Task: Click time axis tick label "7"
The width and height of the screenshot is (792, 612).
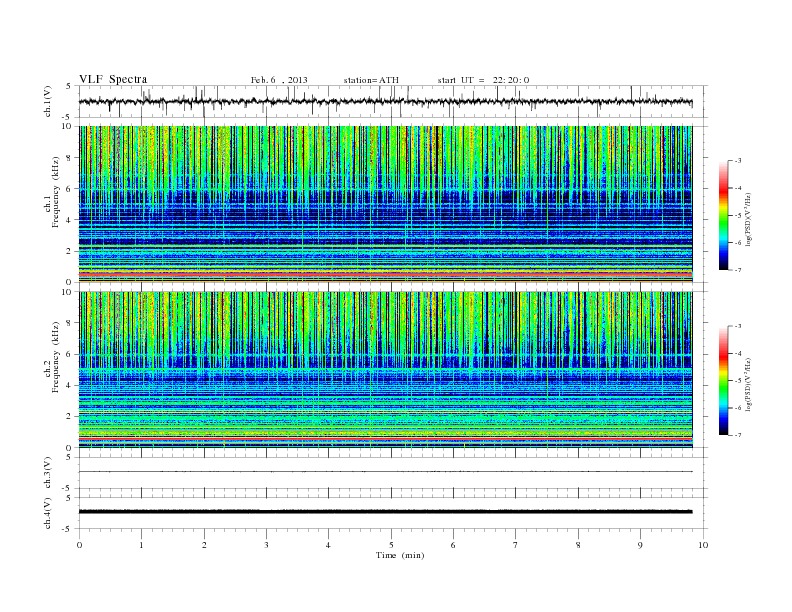Action: [516, 545]
